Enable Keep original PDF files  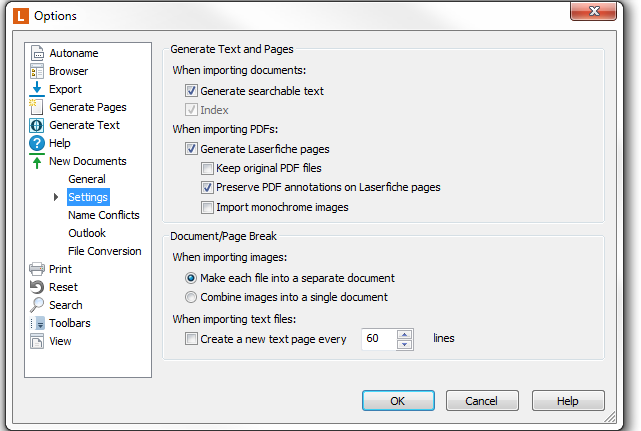207,168
